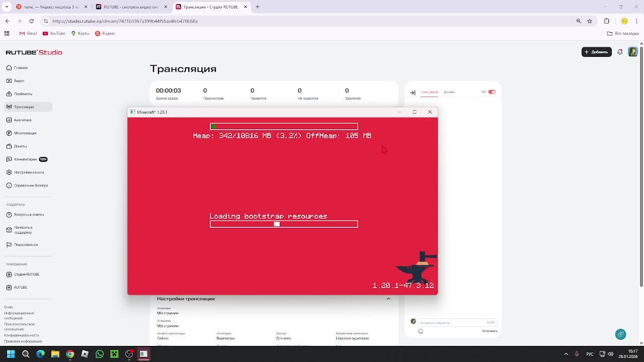Image resolution: width=644 pixels, height=362 pixels.
Task: Click Отправить to send chat message
Action: [490, 331]
